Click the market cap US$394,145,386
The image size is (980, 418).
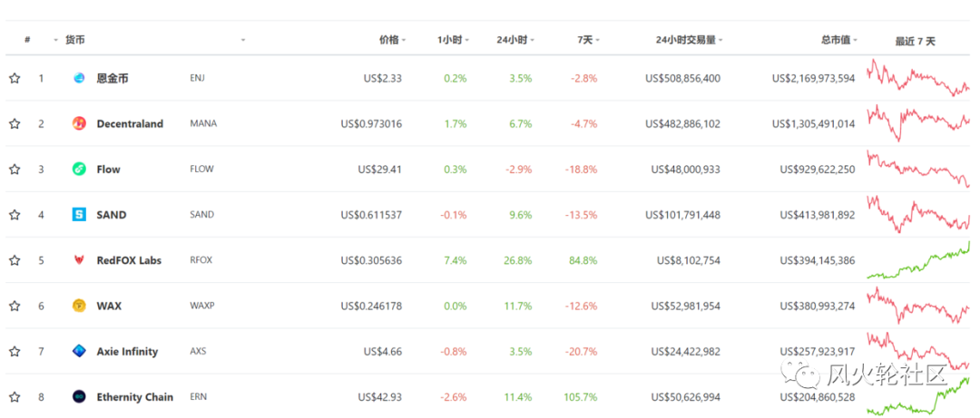pos(817,260)
